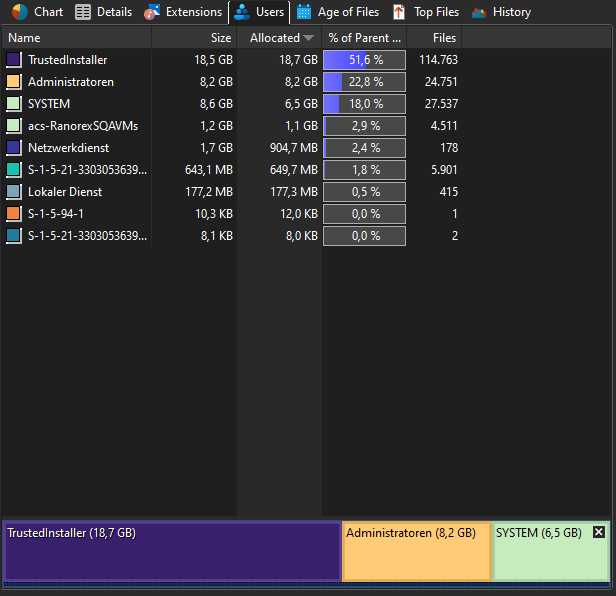This screenshot has width=616, height=596.
Task: Click the Users tab people icon
Action: (242, 12)
